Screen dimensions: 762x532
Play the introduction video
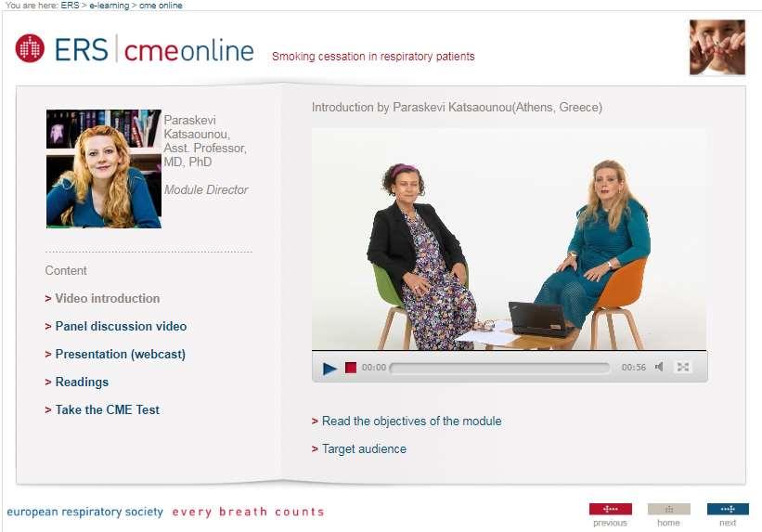(329, 368)
